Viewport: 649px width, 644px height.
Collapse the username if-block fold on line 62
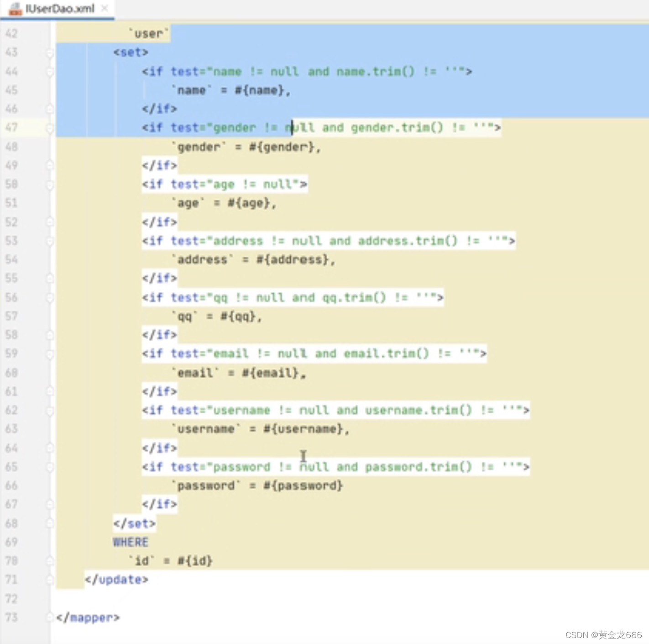[50, 411]
